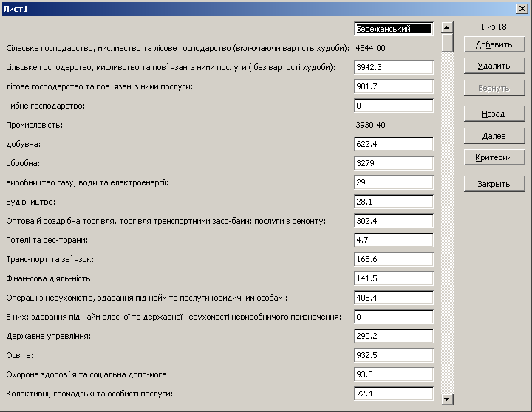Image resolution: width=532 pixels, height=412 pixels.
Task: Click the Операції з нерухомістю field 408.4
Action: pos(394,298)
